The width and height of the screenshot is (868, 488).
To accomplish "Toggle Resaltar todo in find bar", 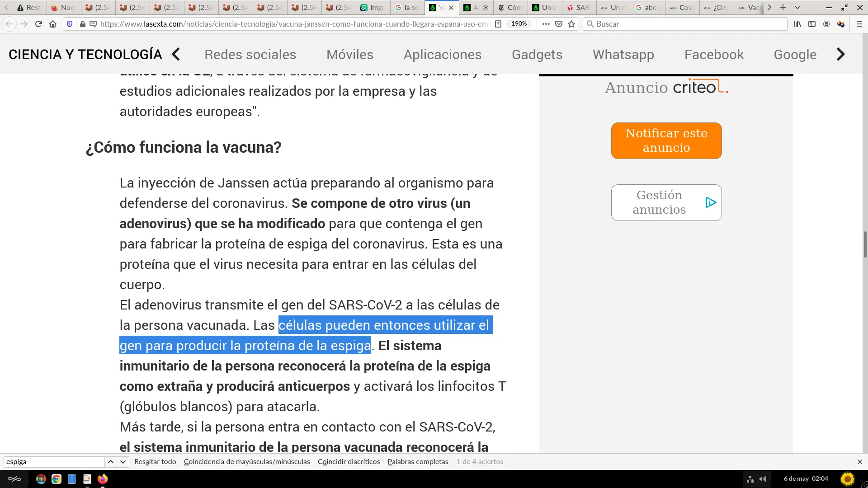I will (x=155, y=462).
